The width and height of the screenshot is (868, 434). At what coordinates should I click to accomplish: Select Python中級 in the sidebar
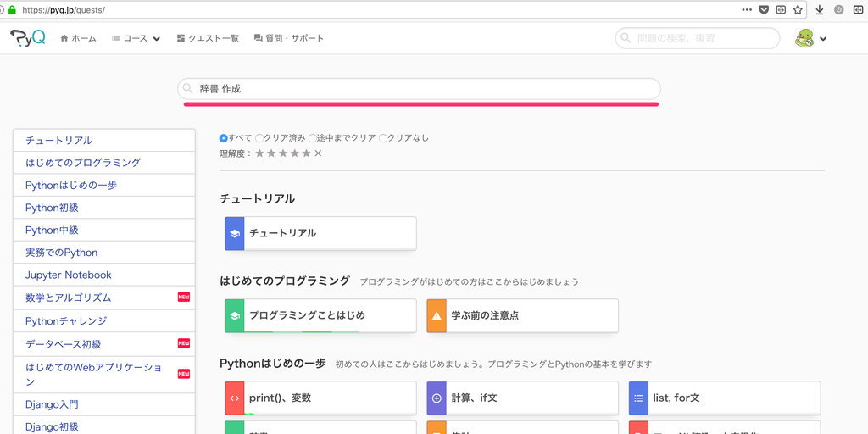tap(104, 230)
